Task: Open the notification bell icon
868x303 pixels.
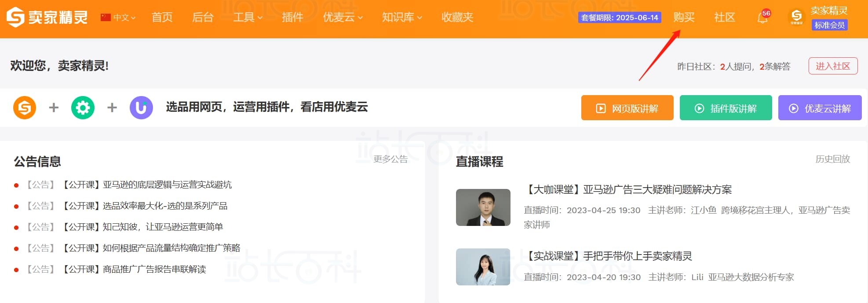Action: [762, 18]
